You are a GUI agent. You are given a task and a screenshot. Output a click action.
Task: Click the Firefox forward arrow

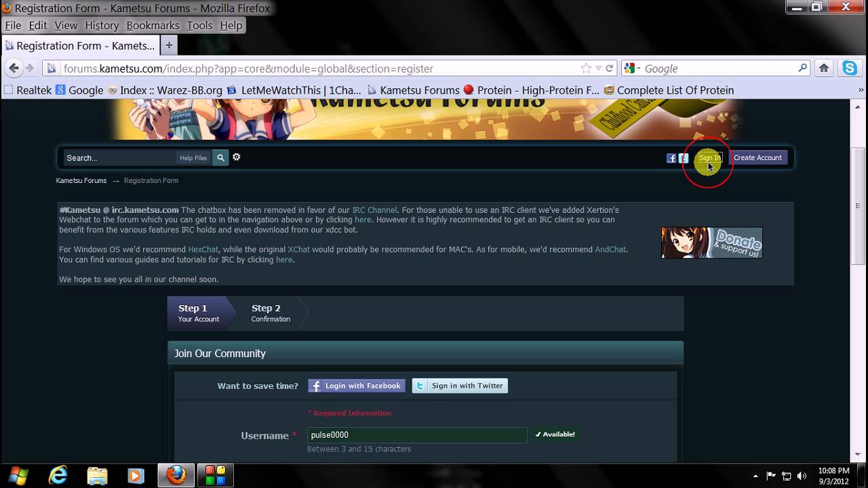(30, 68)
